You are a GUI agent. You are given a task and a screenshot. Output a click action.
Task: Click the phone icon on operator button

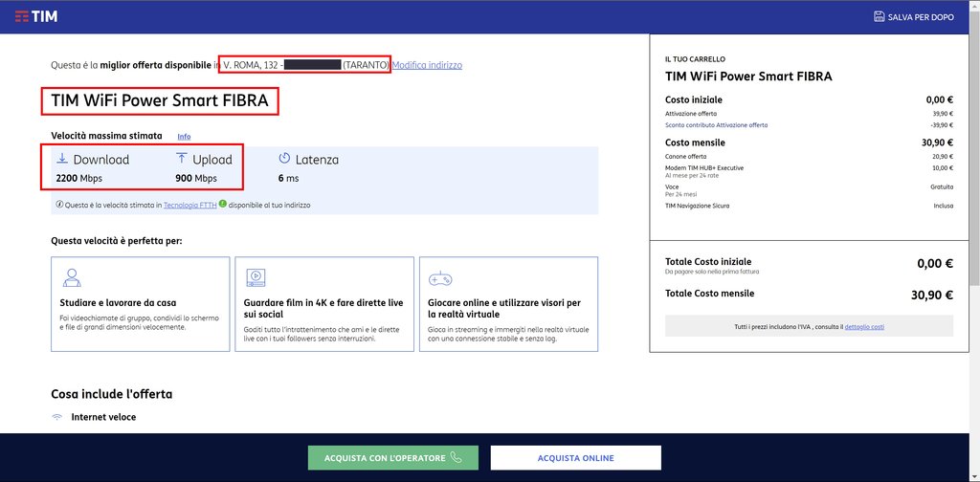click(456, 458)
